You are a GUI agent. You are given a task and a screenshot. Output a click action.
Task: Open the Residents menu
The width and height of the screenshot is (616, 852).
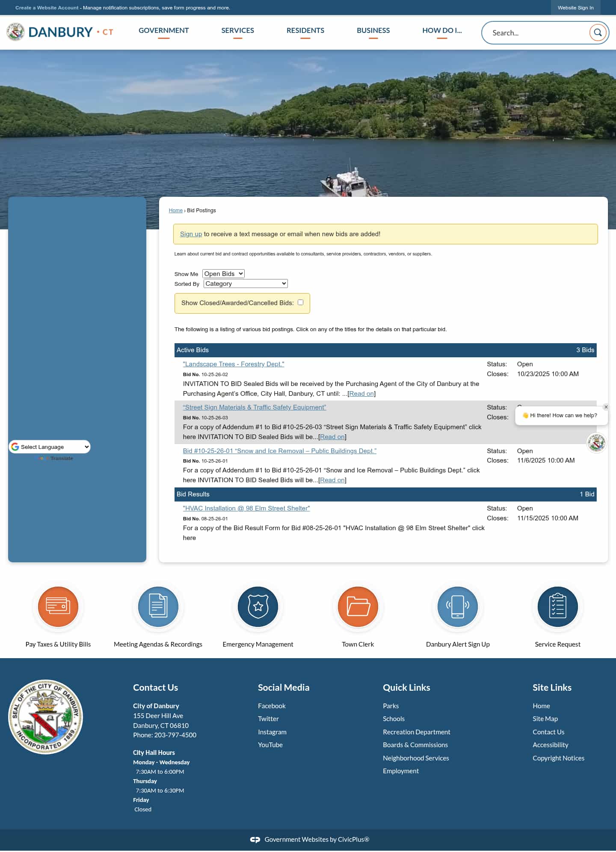pyautogui.click(x=305, y=31)
